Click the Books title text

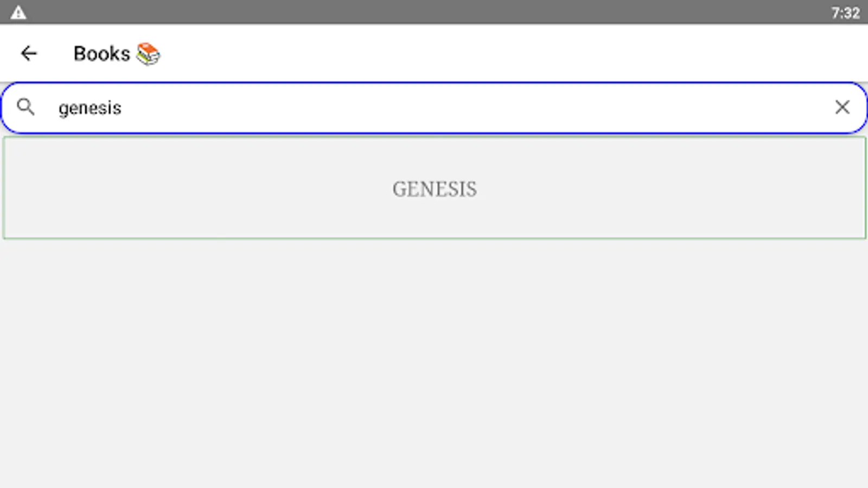(x=102, y=54)
